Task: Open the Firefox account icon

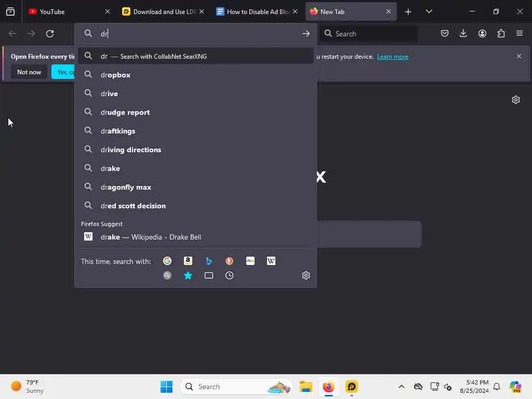Action: pyautogui.click(x=482, y=33)
